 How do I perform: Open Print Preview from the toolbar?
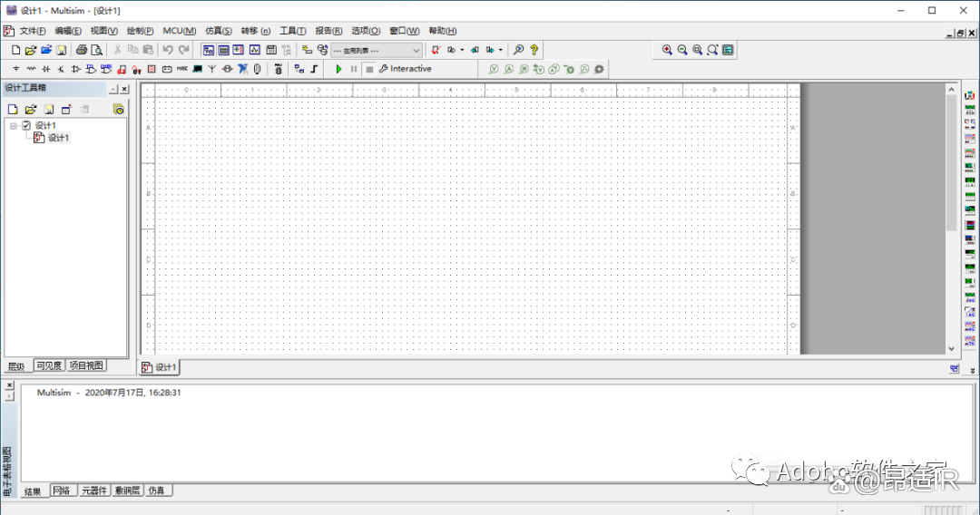pyautogui.click(x=96, y=50)
